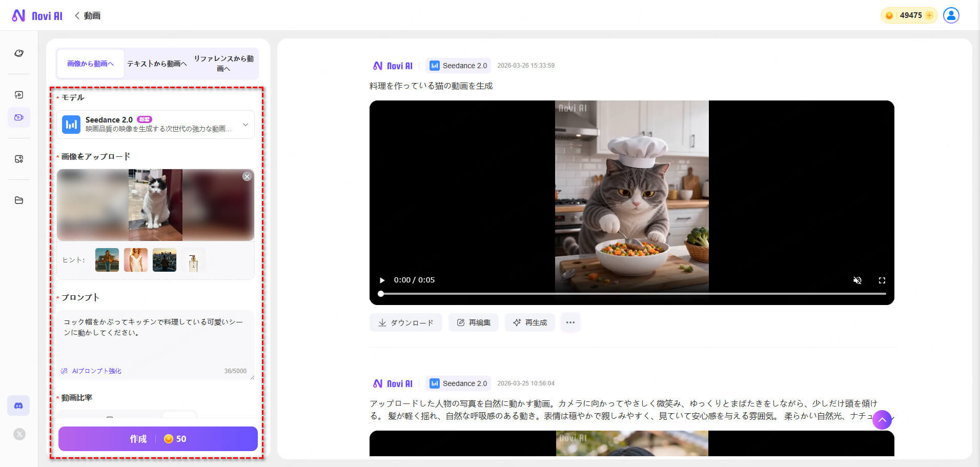Select the video generation tool in the sidebar

pyautogui.click(x=19, y=117)
